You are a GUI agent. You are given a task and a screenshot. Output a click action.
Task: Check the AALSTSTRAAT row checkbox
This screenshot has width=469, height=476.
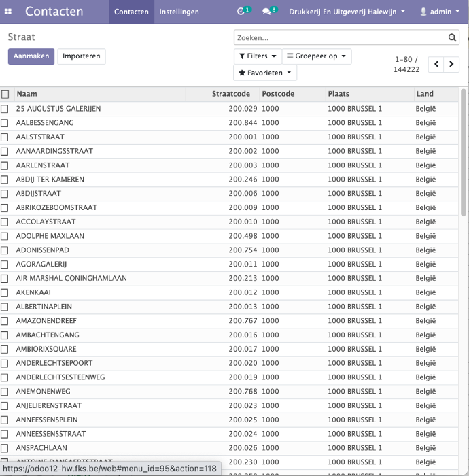(5, 137)
